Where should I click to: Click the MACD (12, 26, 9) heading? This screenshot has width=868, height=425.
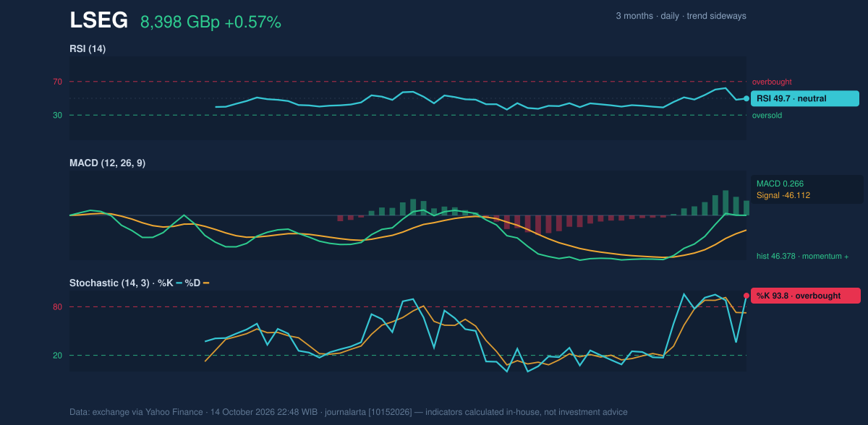(x=107, y=163)
